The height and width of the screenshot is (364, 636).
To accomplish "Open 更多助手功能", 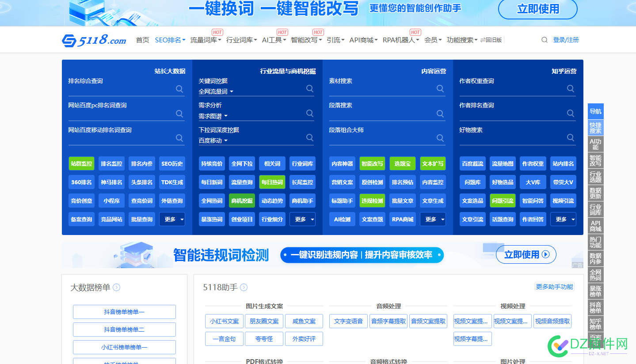I will click(x=555, y=287).
